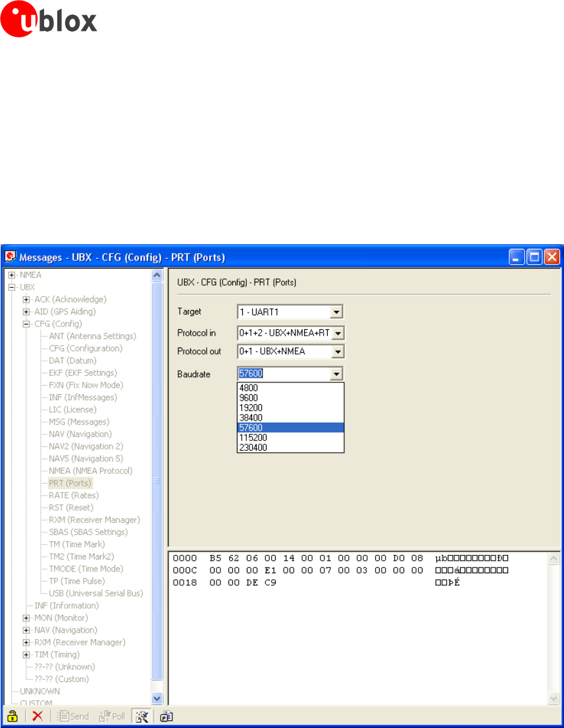Expand the NAV (Navigation) top-level node
This screenshot has height=728, width=564.
[x=26, y=630]
